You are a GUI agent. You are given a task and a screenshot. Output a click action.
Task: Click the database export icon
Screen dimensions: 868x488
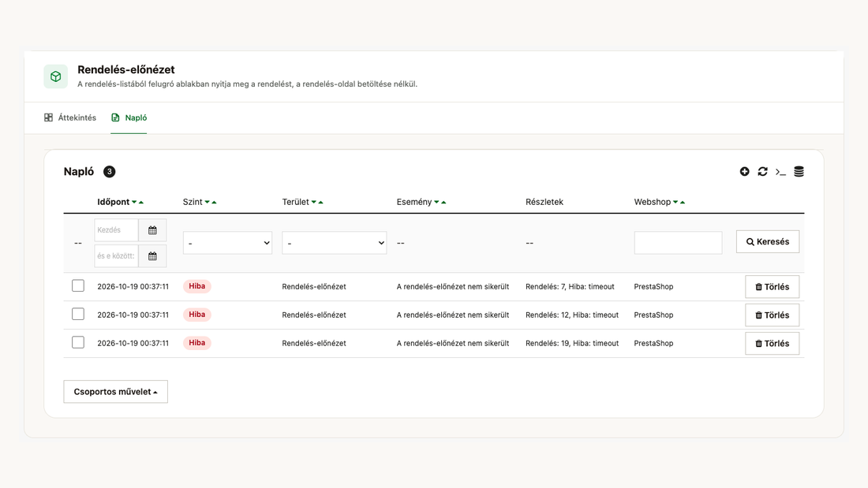(x=799, y=172)
